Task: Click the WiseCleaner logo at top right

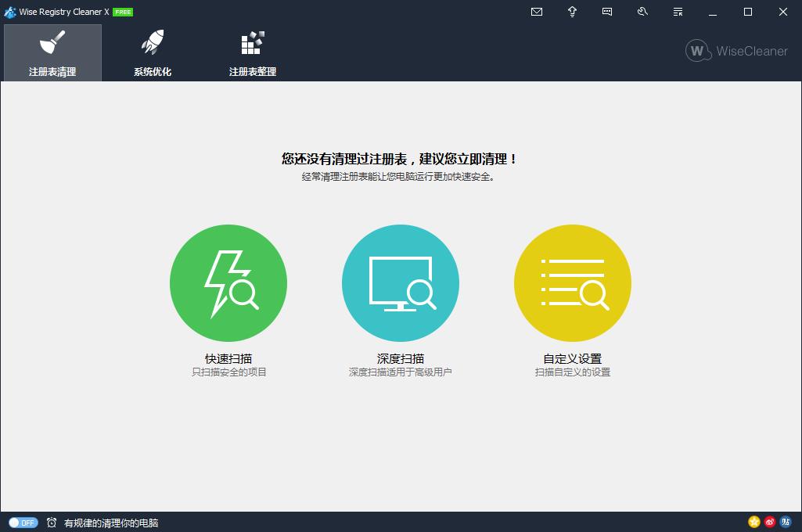Action: click(x=736, y=51)
